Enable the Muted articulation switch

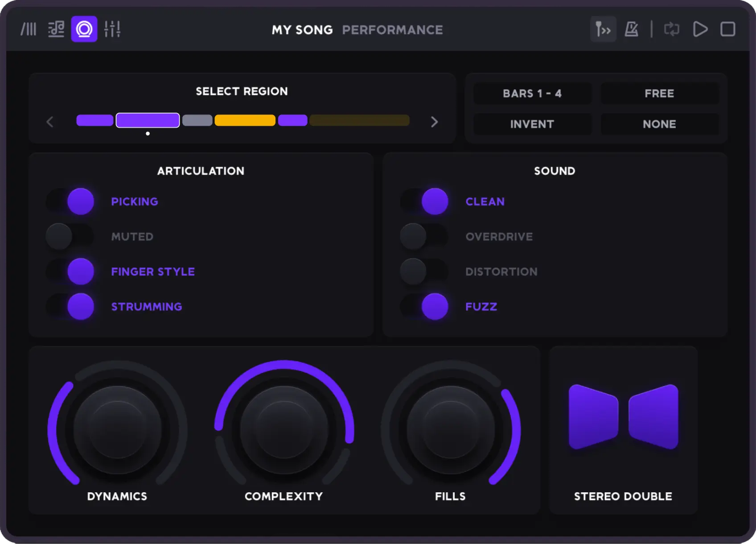click(70, 236)
